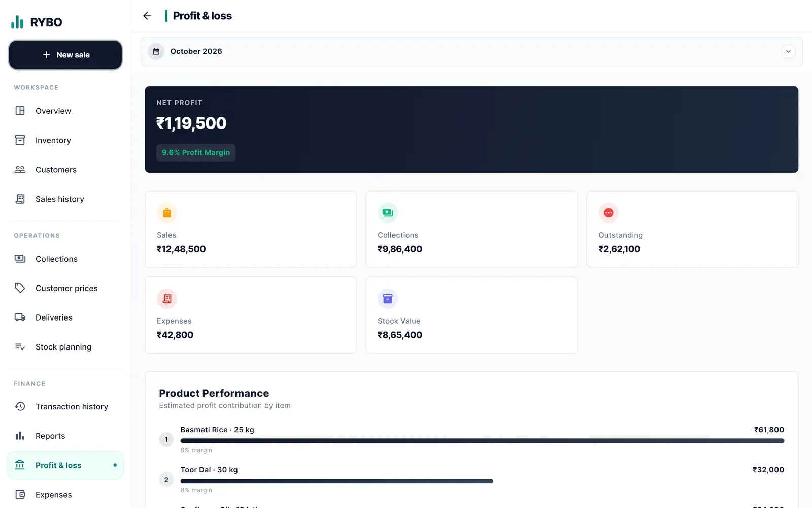Open the Customers page
The image size is (812, 508).
65,170
